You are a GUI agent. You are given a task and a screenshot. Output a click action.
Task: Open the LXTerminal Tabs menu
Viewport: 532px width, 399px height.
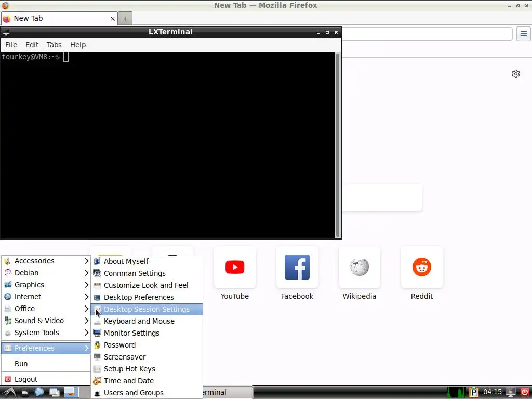coord(54,45)
